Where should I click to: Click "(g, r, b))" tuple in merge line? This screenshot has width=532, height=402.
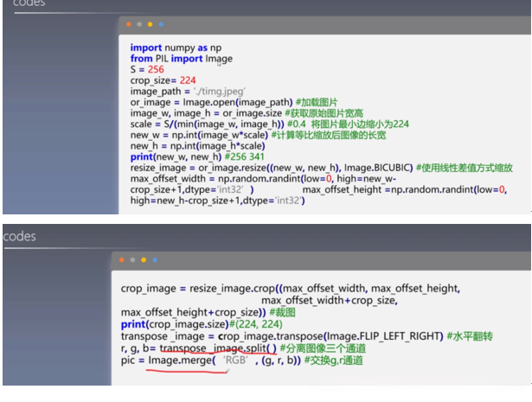click(x=281, y=361)
